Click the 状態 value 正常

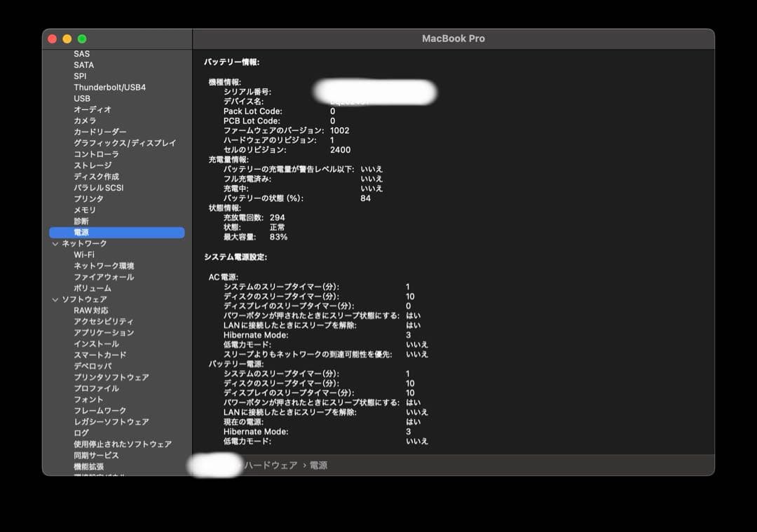pos(277,227)
